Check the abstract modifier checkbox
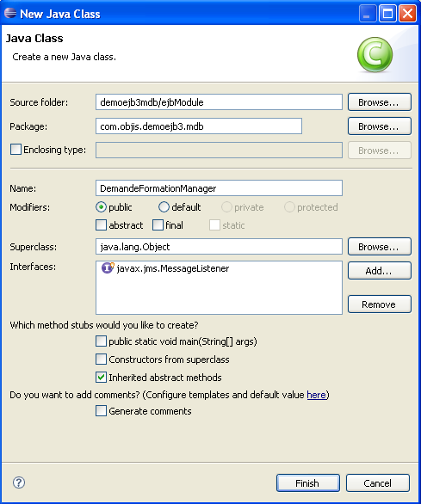 101,225
